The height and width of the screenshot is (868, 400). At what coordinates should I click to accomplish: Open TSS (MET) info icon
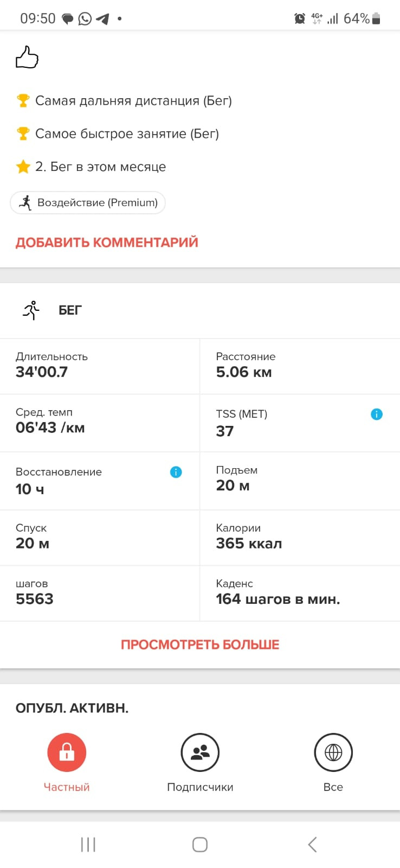coord(377,414)
